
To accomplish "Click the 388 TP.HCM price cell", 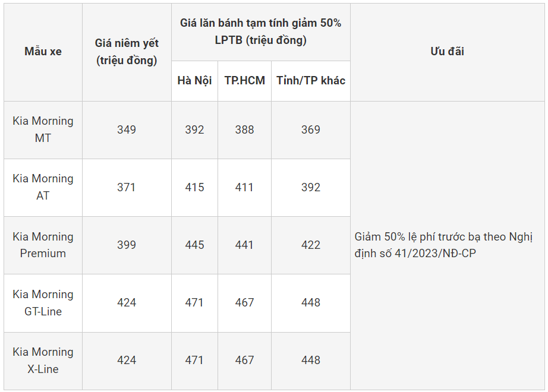I will pyautogui.click(x=244, y=129).
